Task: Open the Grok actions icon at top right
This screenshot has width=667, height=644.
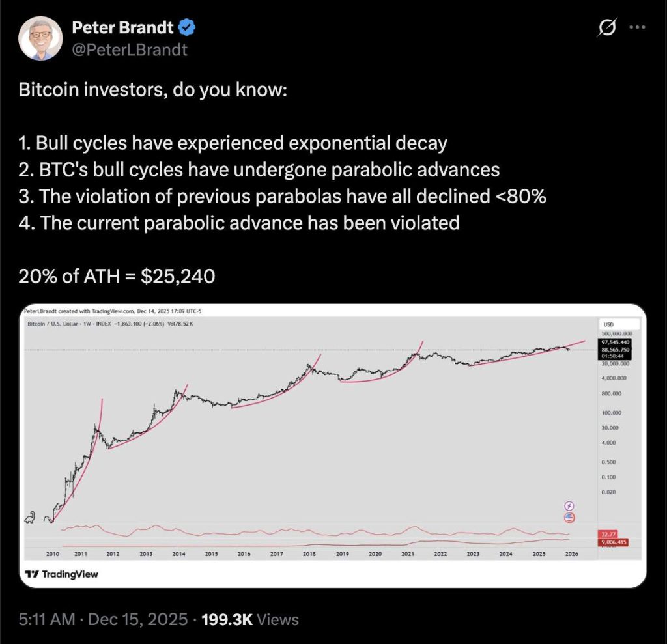Action: (607, 27)
